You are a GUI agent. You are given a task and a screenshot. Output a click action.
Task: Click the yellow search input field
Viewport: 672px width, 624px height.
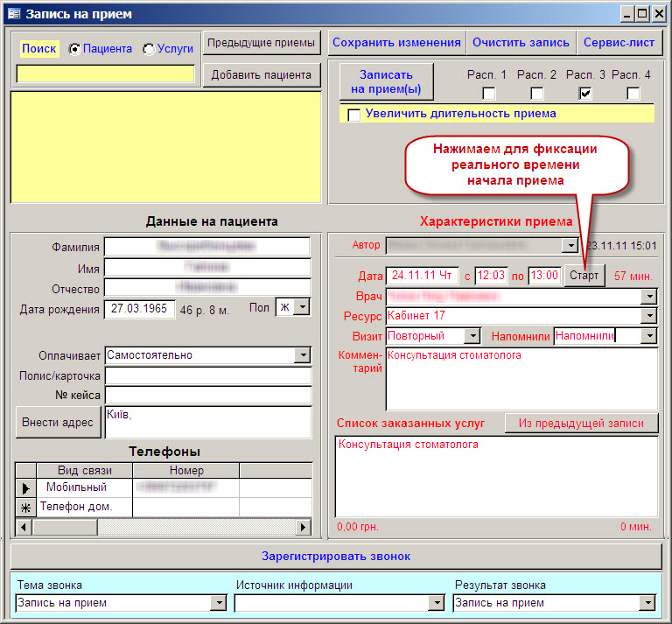point(105,74)
